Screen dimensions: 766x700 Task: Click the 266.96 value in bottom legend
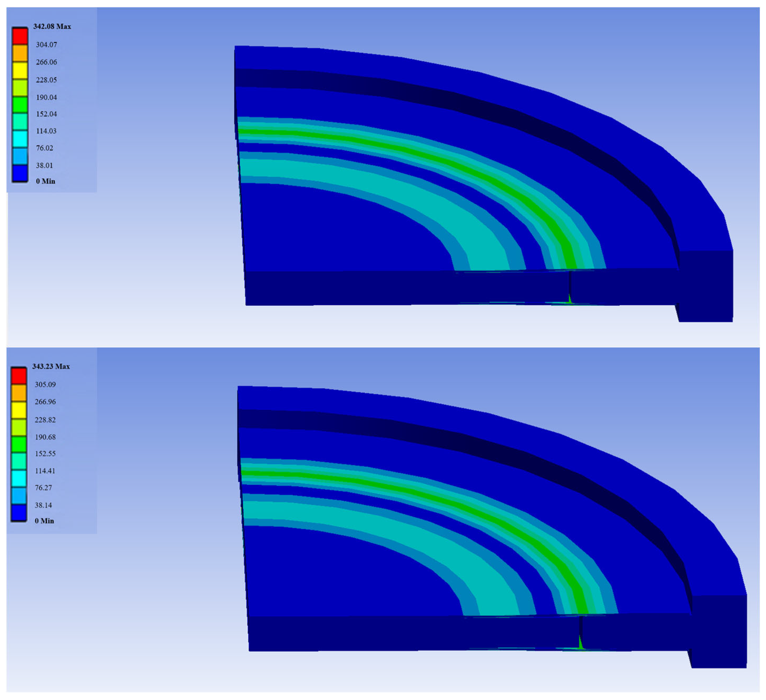coord(45,402)
